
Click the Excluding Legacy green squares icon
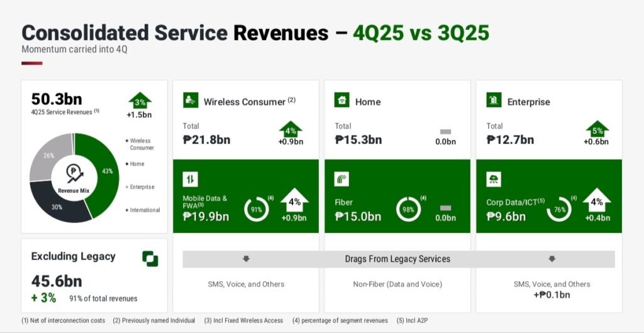150,258
